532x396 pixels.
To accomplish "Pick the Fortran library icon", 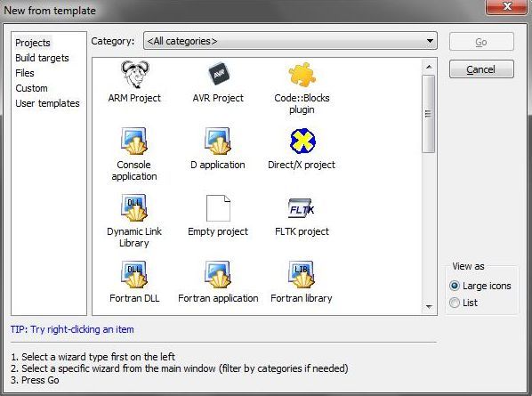I will pyautogui.click(x=302, y=274).
